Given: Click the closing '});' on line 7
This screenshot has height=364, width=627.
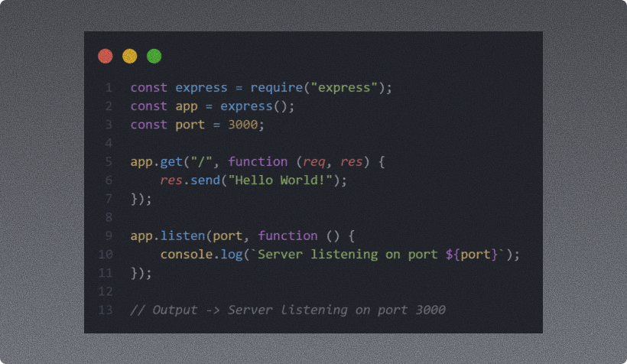Looking at the screenshot, I should [141, 199].
